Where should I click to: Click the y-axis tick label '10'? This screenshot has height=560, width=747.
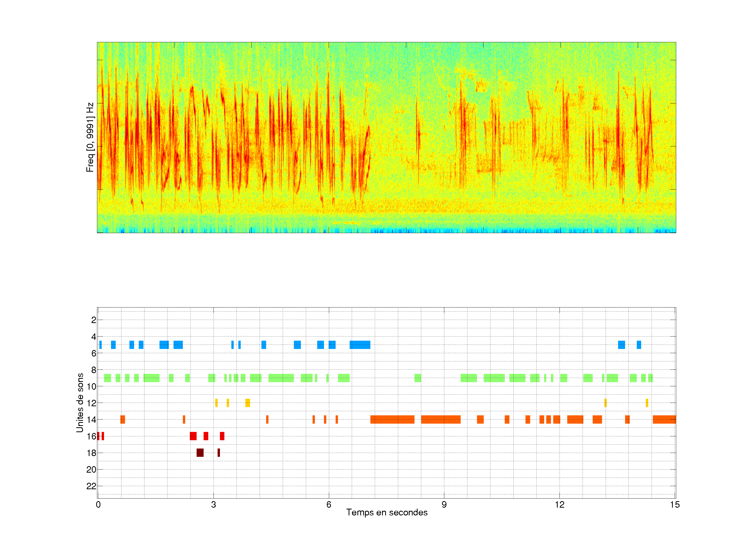click(x=91, y=387)
